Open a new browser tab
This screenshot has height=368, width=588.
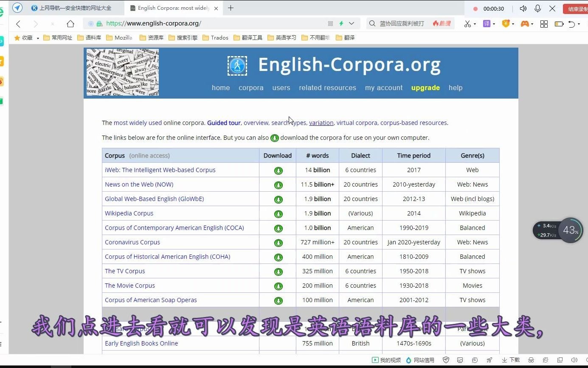tap(231, 8)
